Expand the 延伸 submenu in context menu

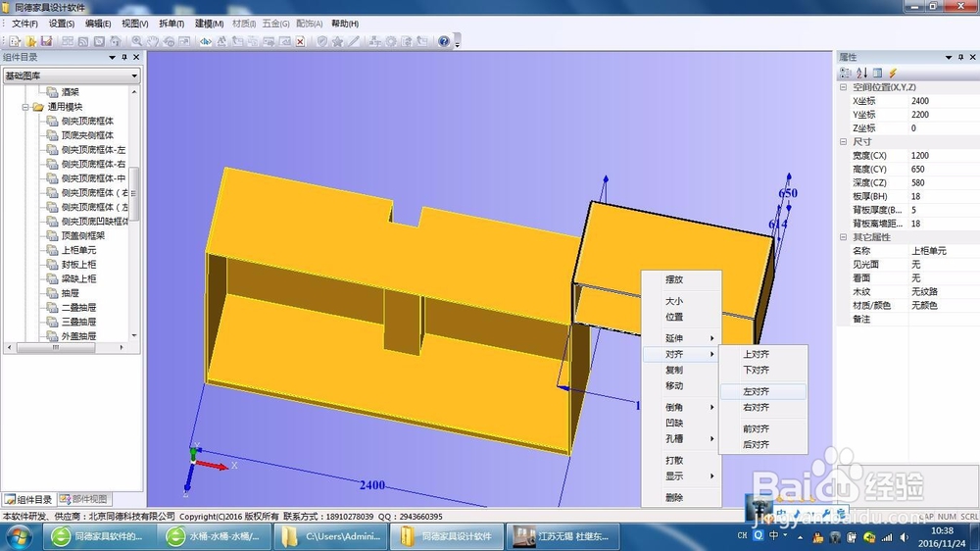pyautogui.click(x=682, y=338)
